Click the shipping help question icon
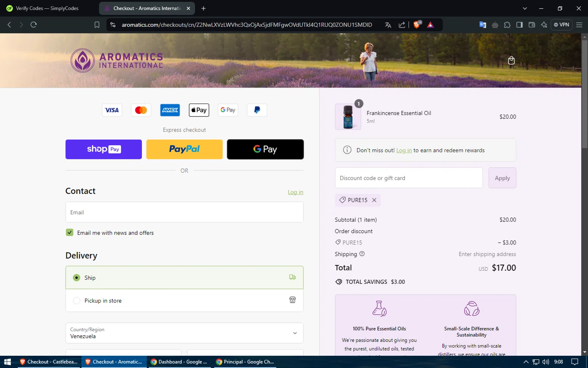Viewport: 588px width, 368px height. (x=362, y=254)
